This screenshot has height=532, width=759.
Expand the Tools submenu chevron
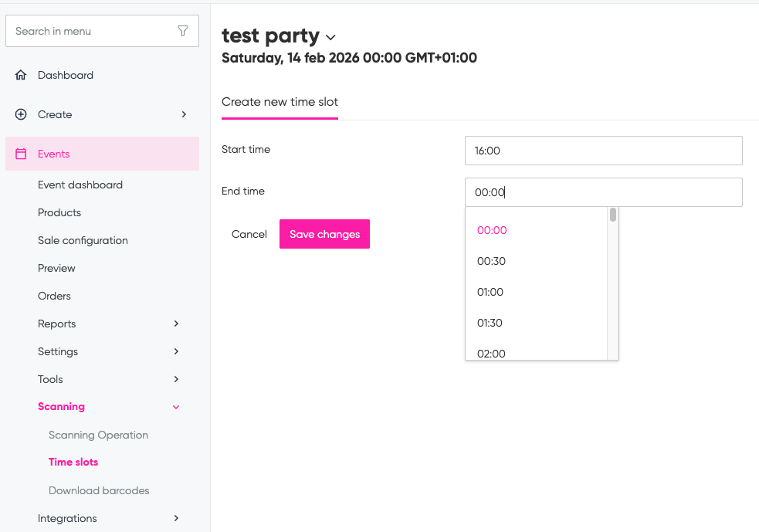[176, 379]
